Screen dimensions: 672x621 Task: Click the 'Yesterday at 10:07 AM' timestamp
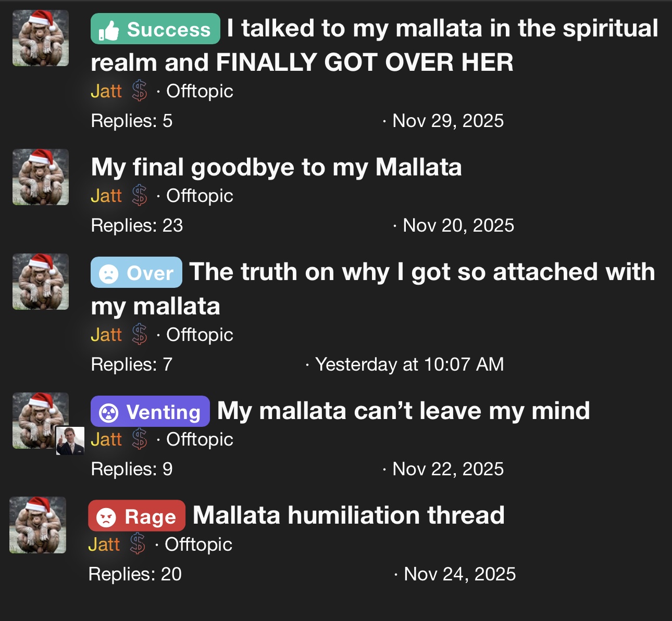[409, 364]
